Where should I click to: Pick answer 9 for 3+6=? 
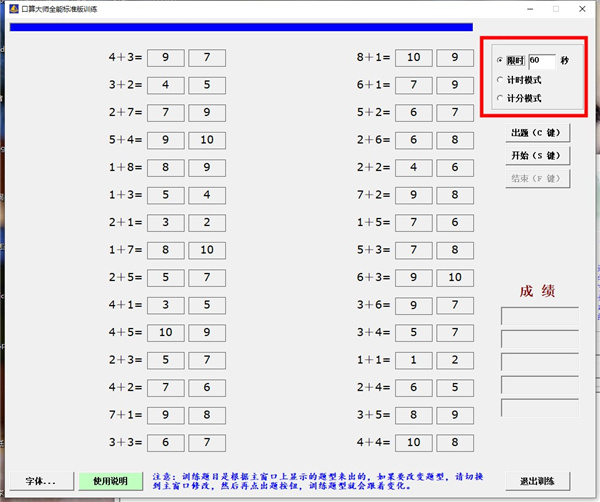tap(414, 306)
